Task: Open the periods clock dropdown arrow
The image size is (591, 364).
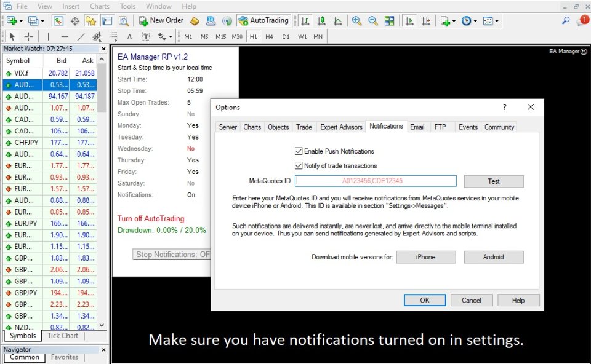Action: [x=475, y=21]
